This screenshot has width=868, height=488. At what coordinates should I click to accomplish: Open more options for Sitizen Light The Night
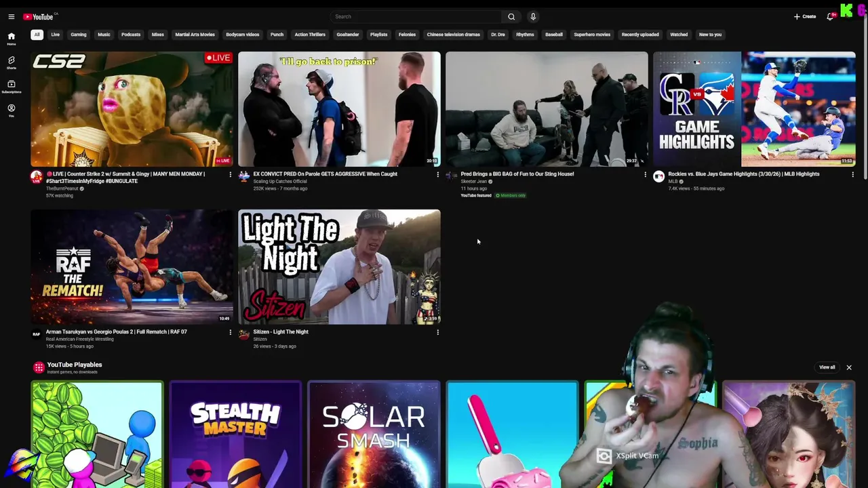(x=437, y=332)
